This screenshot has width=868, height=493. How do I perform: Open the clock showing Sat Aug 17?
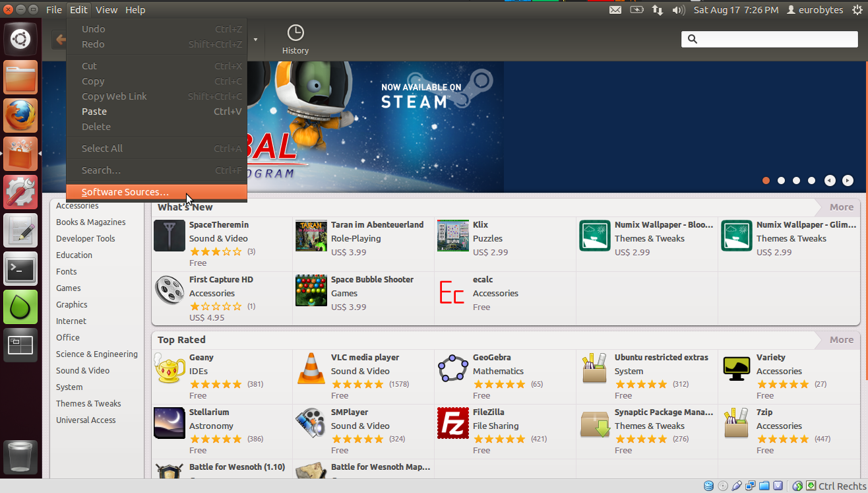[736, 10]
